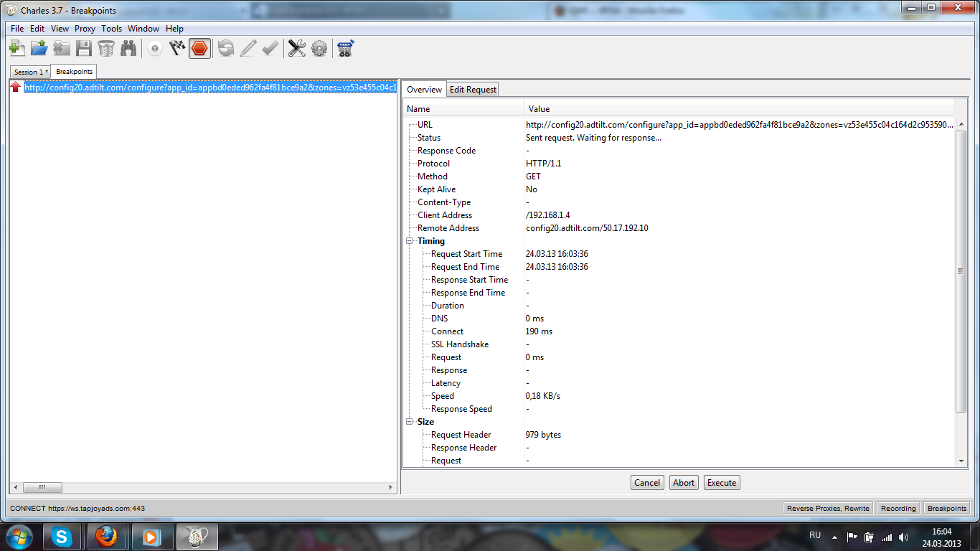The height and width of the screenshot is (551, 980).
Task: Click the left arrow of the horizontal scrollbar
Action: (16, 487)
